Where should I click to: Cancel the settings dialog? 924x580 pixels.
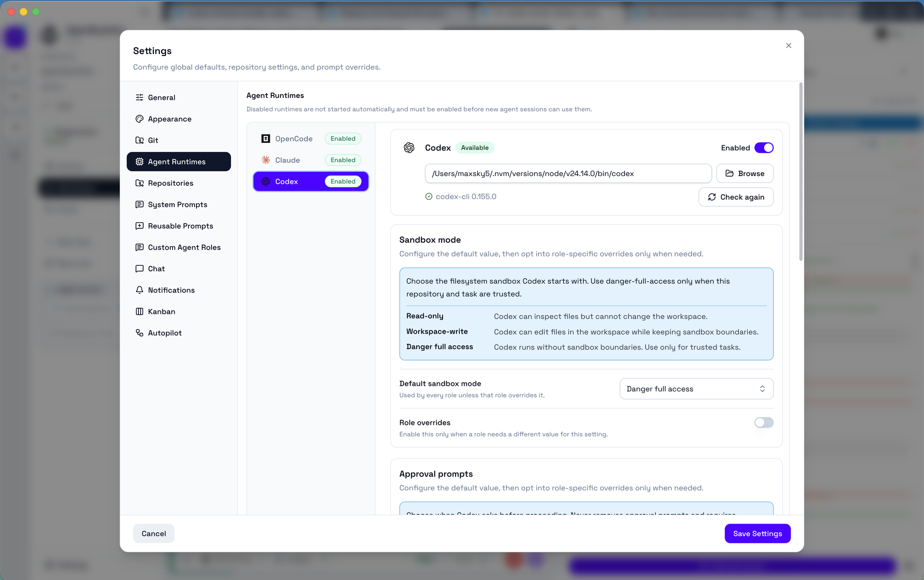pyautogui.click(x=154, y=533)
